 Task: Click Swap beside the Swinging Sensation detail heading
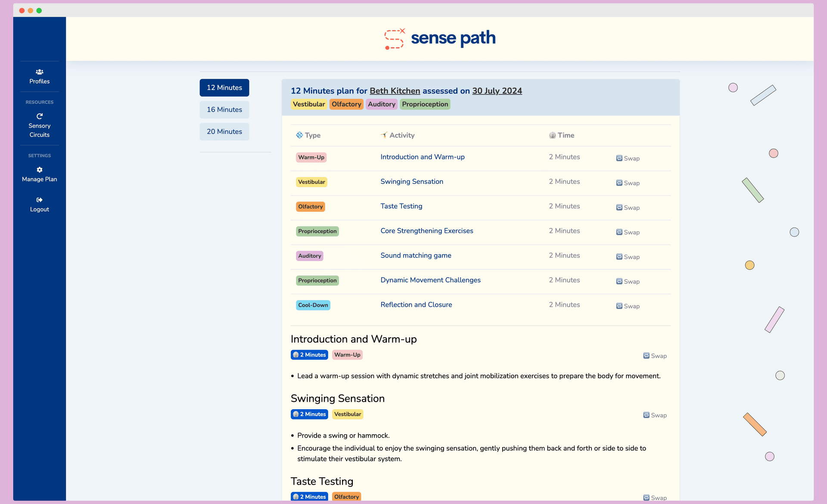coord(655,415)
